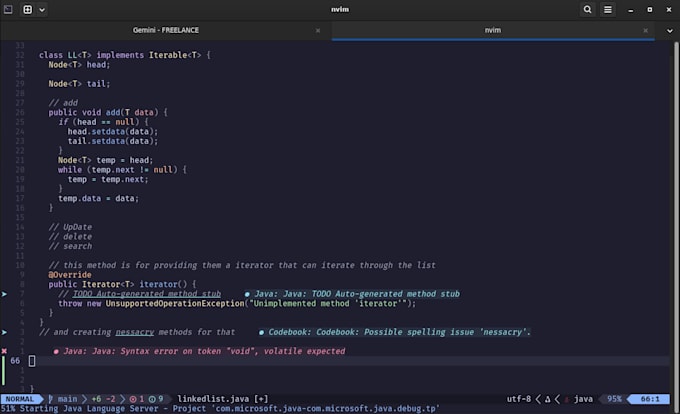The image size is (680, 414).
Task: Close the Gemini - FREELANCE tab
Action: (x=318, y=30)
